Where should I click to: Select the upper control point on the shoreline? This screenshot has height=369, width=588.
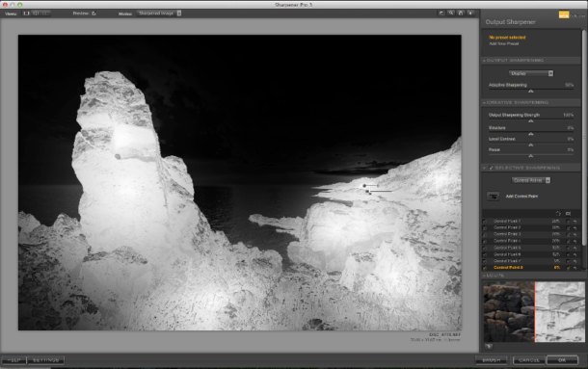pyautogui.click(x=364, y=186)
